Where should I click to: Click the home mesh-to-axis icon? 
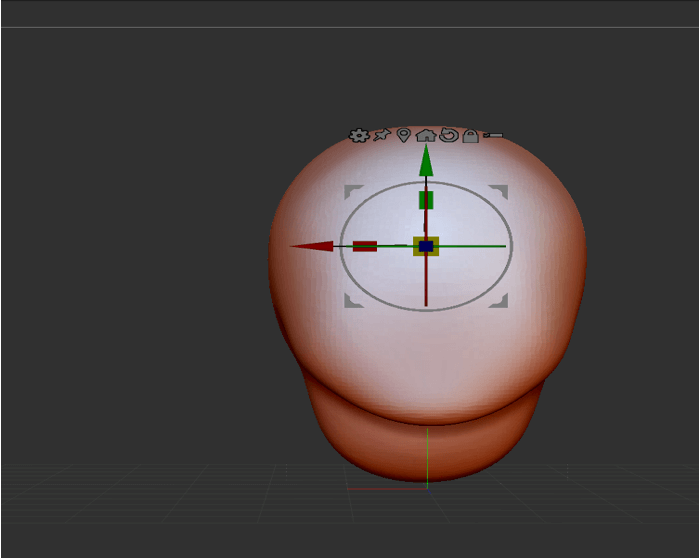pos(426,135)
